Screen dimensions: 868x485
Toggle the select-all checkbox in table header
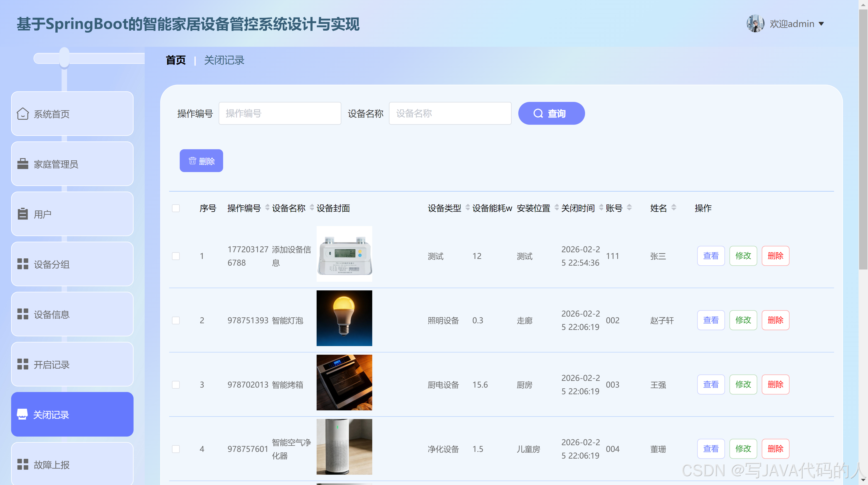pos(176,208)
